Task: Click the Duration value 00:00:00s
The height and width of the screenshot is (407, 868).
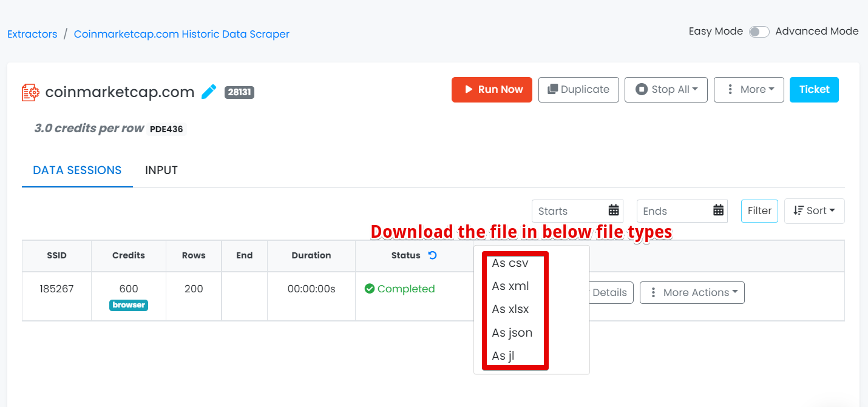Action: (x=311, y=289)
